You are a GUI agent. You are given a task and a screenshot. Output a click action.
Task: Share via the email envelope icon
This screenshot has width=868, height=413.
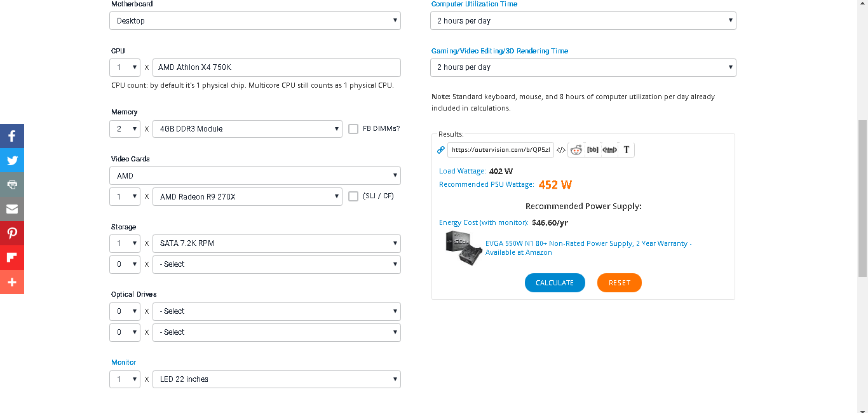[x=12, y=209]
